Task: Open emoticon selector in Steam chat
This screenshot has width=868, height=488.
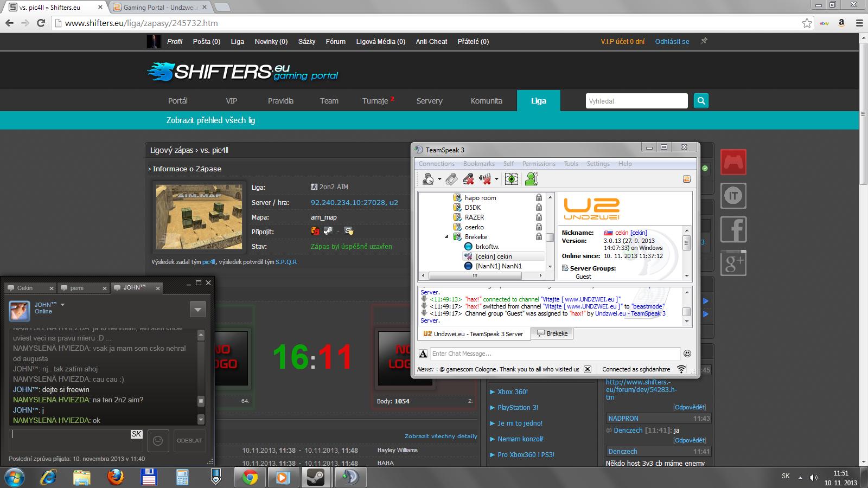Action: coord(158,440)
